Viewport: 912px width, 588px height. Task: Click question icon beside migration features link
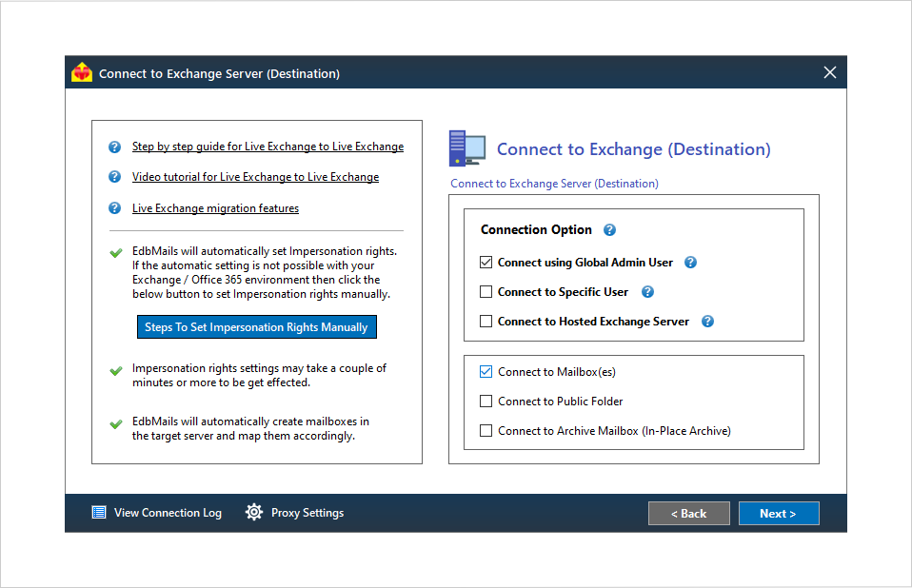(115, 207)
